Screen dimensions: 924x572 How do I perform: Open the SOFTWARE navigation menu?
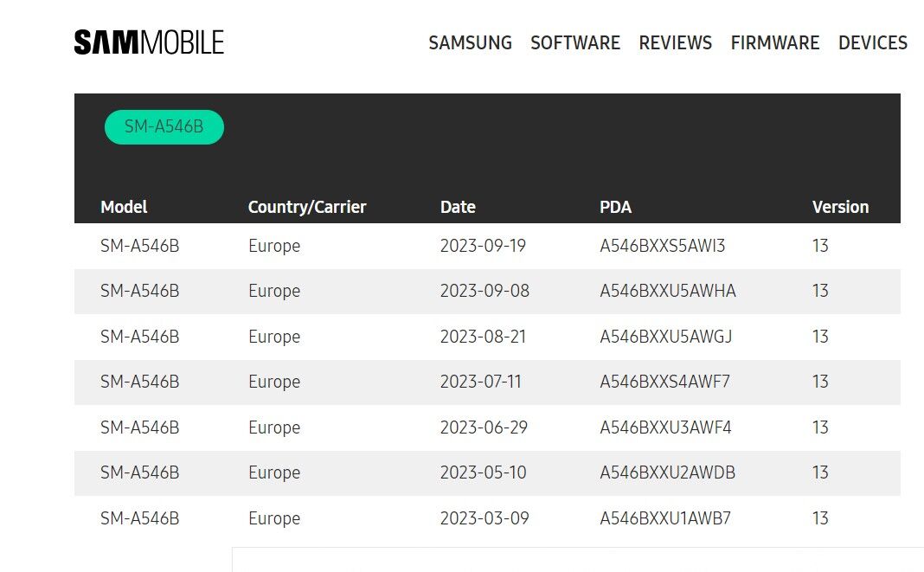[x=575, y=43]
